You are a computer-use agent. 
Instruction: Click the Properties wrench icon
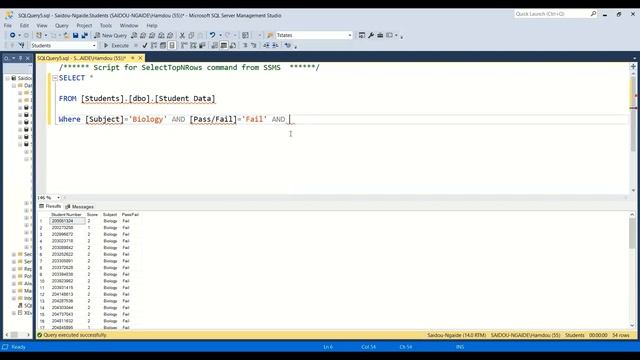pyautogui.click(x=371, y=36)
